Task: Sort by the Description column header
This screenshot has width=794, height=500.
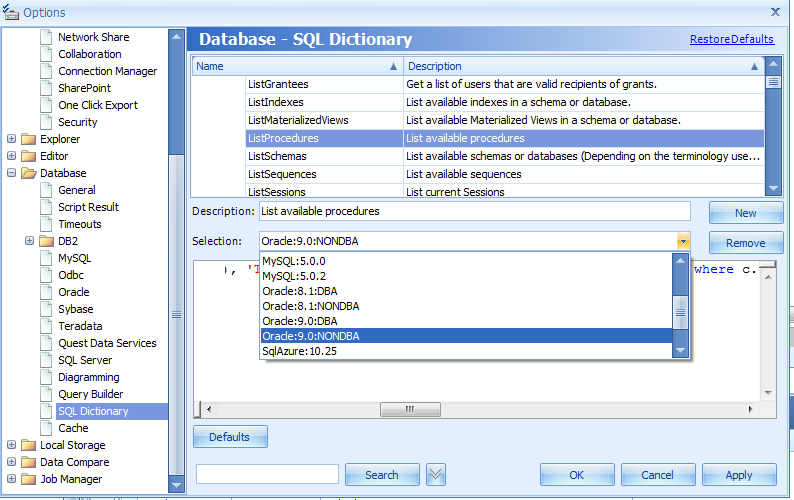Action: (583, 66)
